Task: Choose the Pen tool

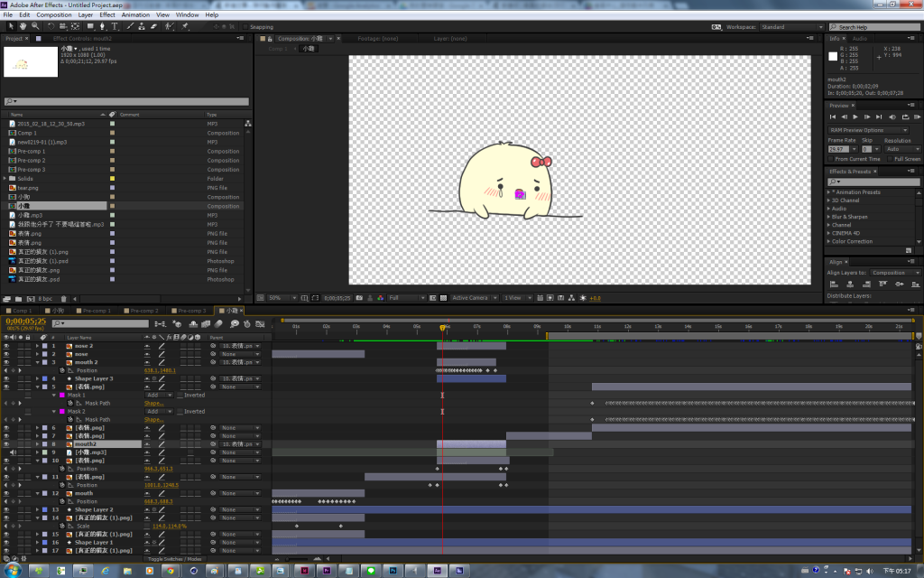Action: (102, 27)
